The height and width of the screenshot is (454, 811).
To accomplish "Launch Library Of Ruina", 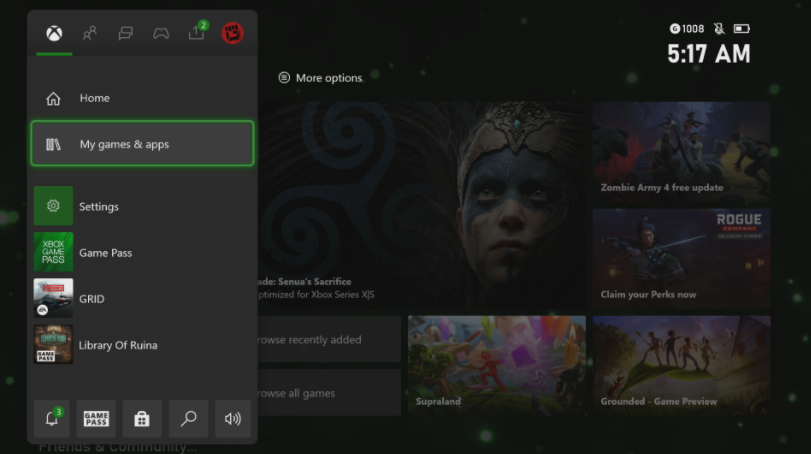I will pos(142,344).
